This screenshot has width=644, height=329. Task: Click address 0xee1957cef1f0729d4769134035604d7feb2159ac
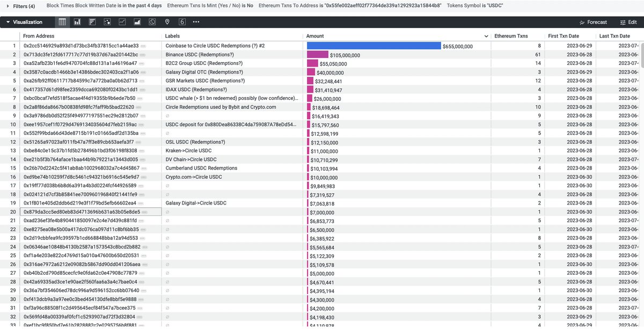click(x=80, y=125)
